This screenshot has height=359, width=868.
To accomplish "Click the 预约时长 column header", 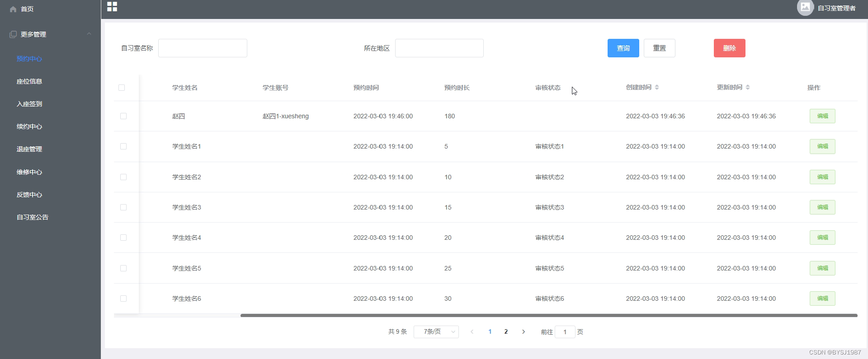I will pos(457,88).
